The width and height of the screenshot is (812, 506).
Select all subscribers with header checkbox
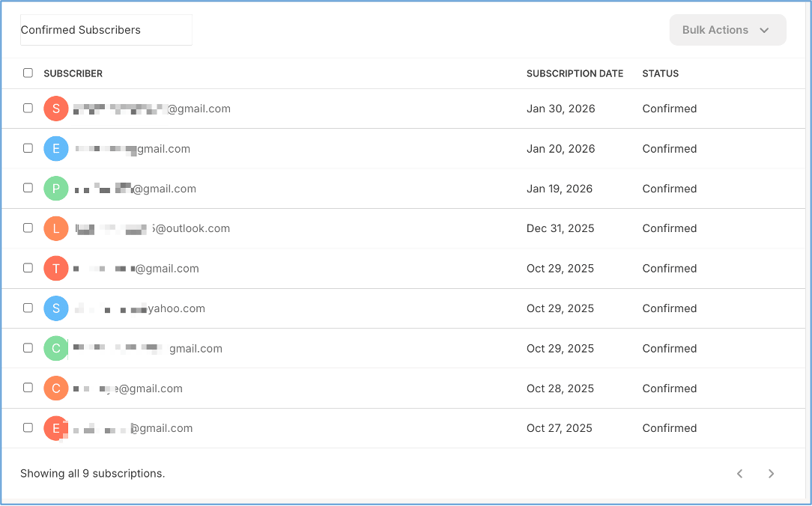click(x=28, y=73)
